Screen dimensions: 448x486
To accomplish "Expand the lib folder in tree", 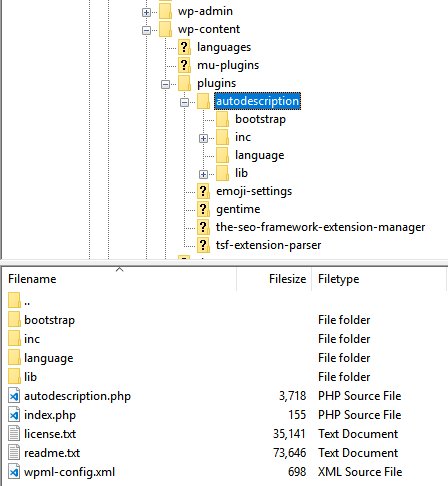I will (203, 174).
